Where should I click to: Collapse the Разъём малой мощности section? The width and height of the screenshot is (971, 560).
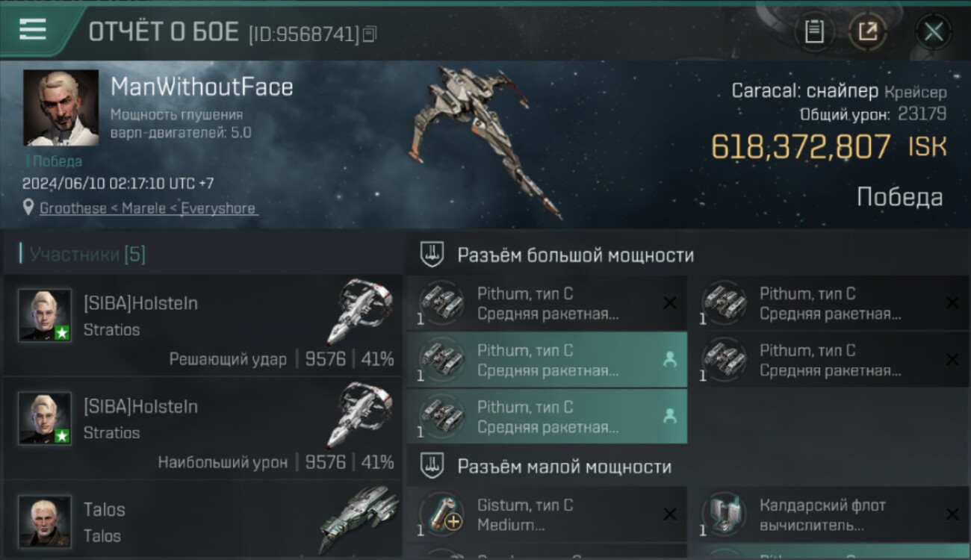[689, 467]
